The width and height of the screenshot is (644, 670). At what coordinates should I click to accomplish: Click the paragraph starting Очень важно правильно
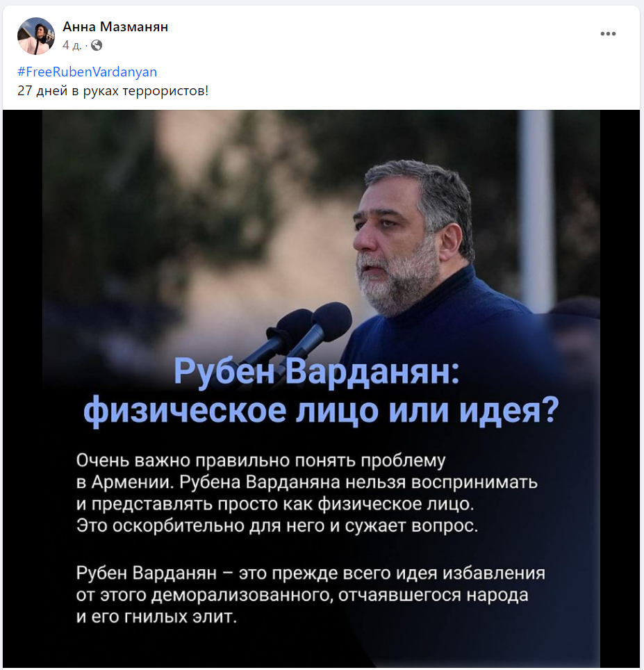coord(306,493)
